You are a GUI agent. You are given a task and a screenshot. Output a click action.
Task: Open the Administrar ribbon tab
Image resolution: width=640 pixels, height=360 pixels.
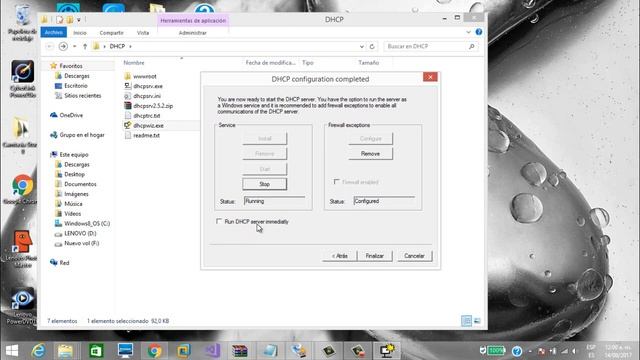point(193,33)
